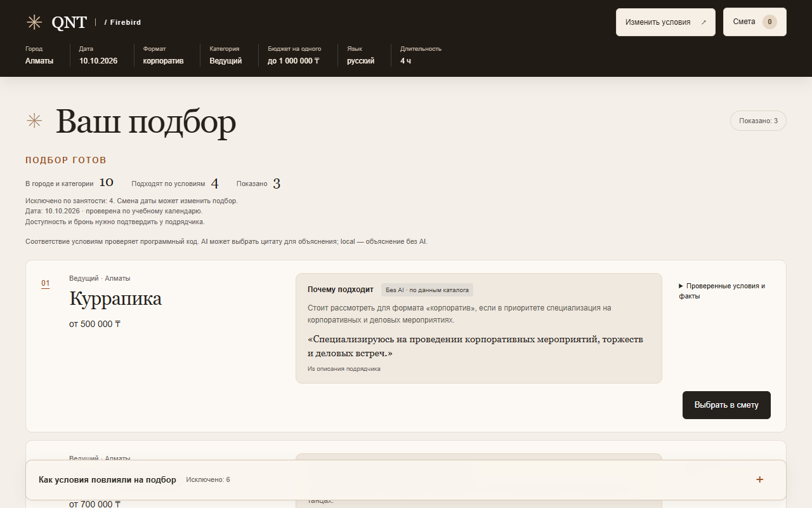
Task: Click the price от 700 000 ₸
Action: coord(95,504)
